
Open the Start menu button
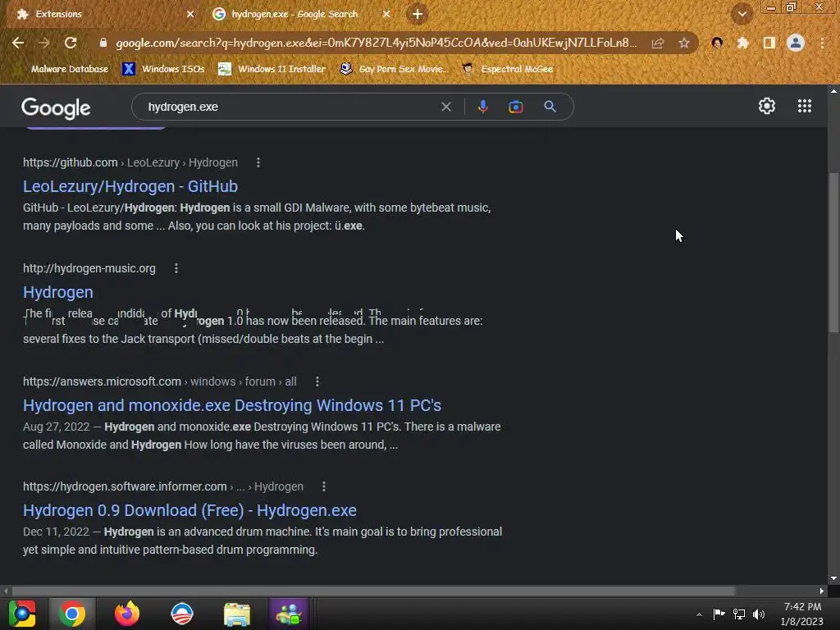tap(22, 614)
